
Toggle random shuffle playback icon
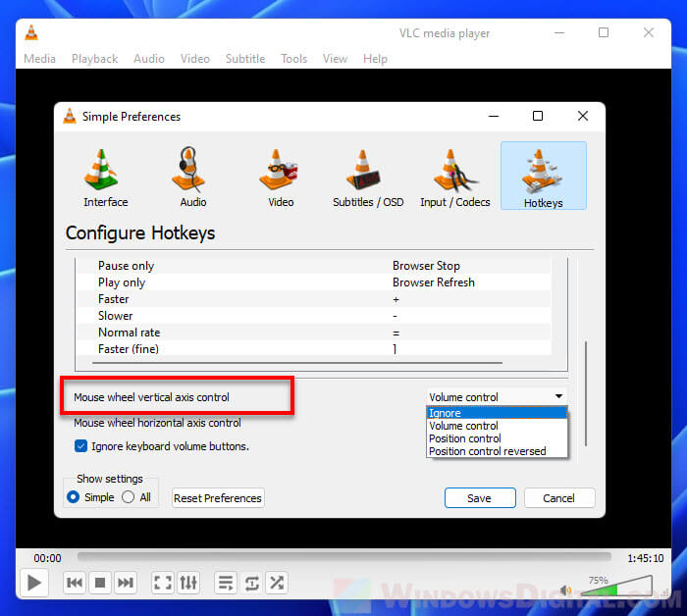pos(277,583)
